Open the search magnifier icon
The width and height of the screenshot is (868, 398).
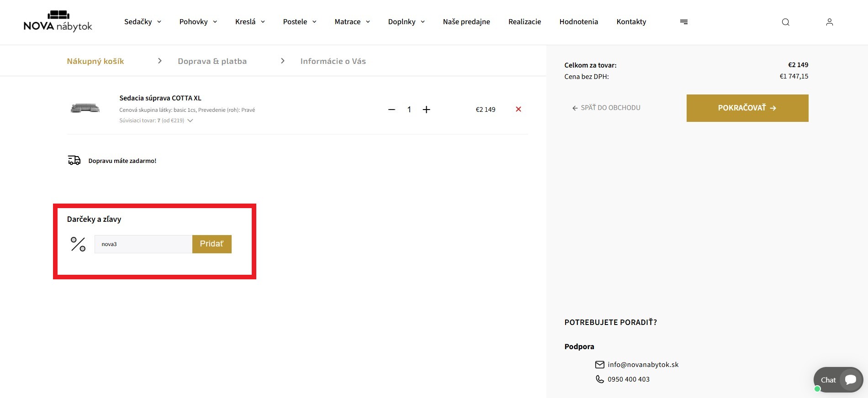click(x=786, y=22)
